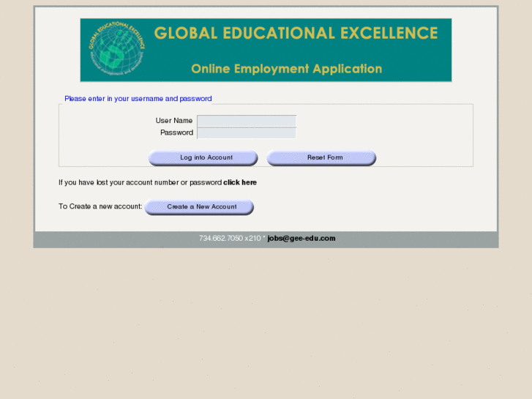Click the 'Please enter in your username and password' text

pyautogui.click(x=138, y=99)
